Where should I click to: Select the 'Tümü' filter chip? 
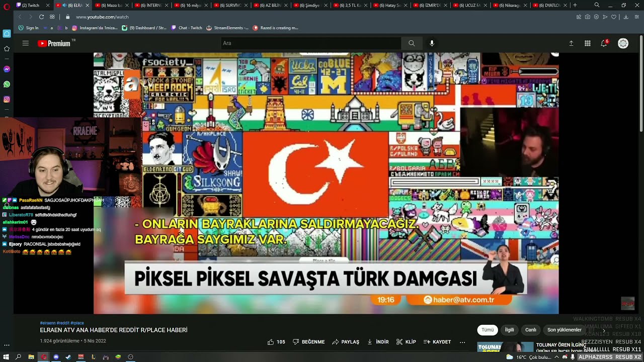point(488,330)
